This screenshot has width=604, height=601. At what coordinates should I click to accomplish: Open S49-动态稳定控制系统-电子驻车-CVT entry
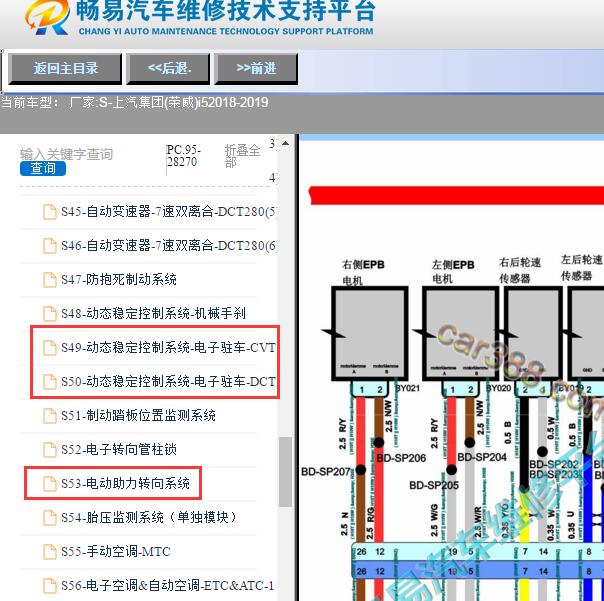[168, 348]
